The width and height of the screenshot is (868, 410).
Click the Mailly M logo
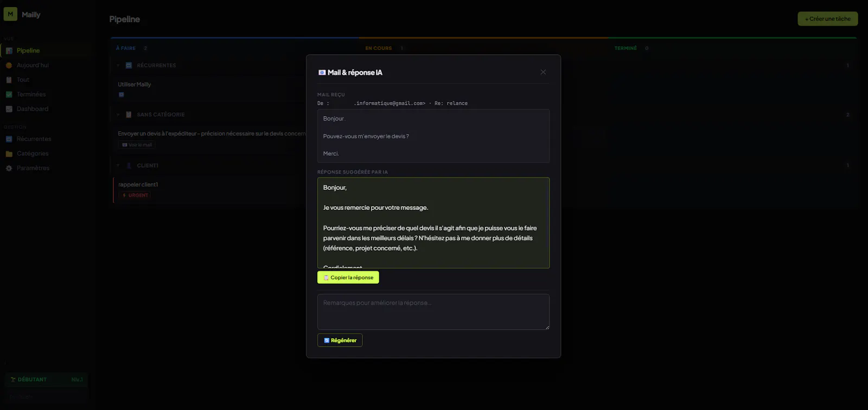click(x=10, y=14)
